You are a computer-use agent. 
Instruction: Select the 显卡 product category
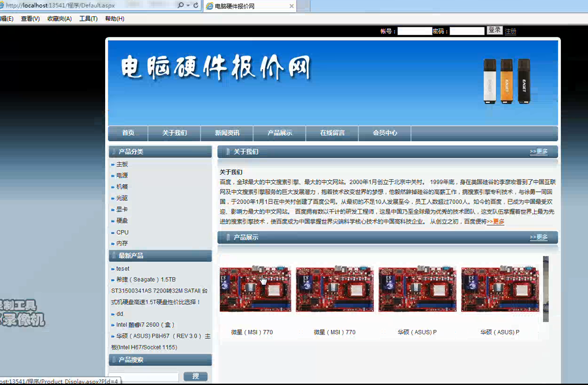pos(122,209)
